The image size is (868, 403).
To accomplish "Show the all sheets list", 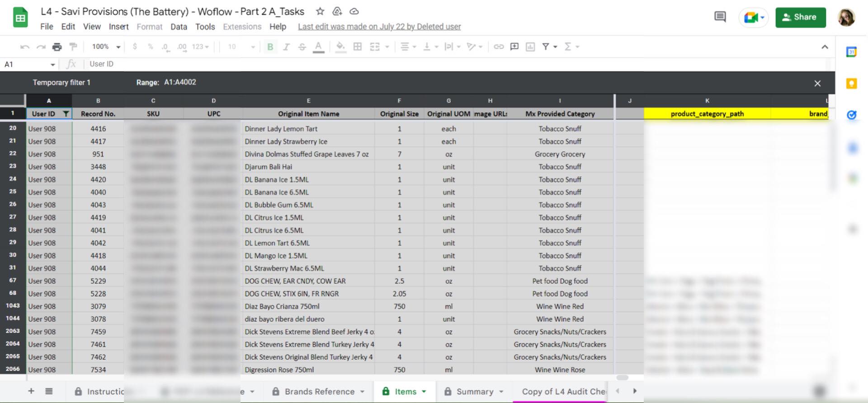I will coord(49,391).
